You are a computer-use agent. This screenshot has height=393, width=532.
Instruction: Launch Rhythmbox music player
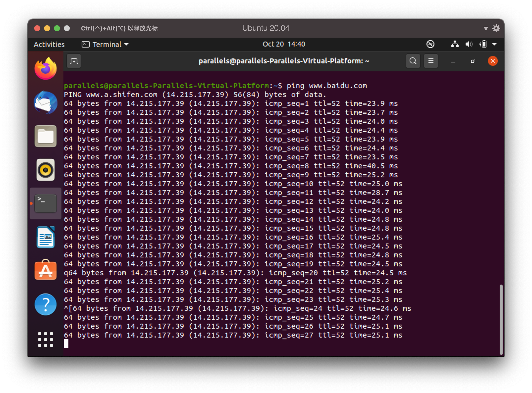tap(46, 170)
